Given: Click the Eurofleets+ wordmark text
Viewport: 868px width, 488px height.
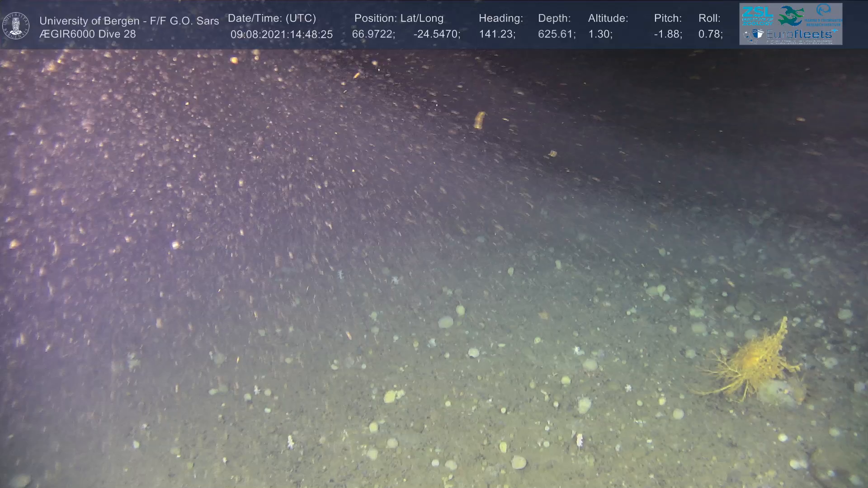Looking at the screenshot, I should [x=801, y=34].
